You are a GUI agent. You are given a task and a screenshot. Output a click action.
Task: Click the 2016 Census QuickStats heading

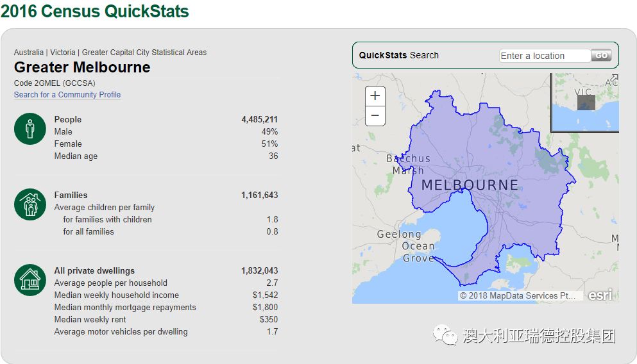tap(95, 12)
